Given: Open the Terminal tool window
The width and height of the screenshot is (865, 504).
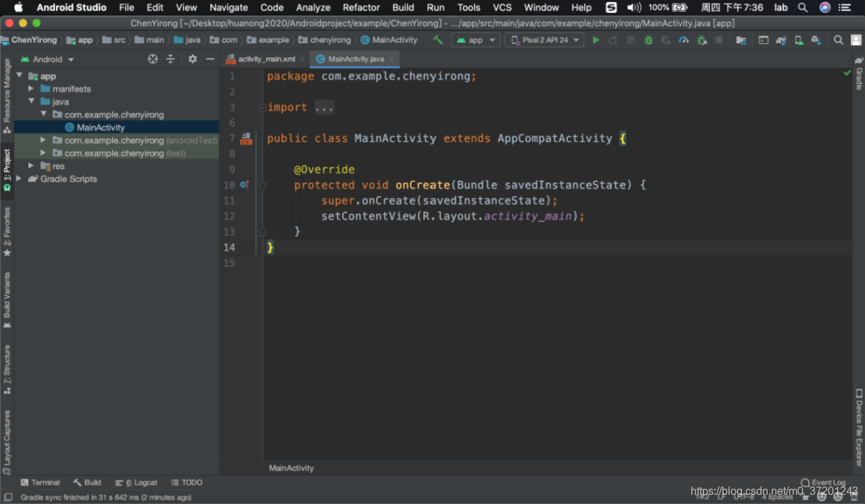Looking at the screenshot, I should pyautogui.click(x=40, y=482).
